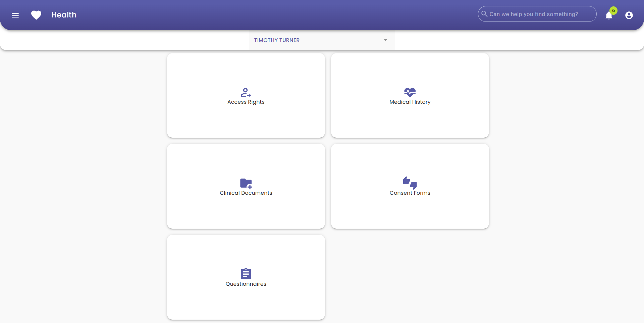Open the Consent Forms label
The image size is (644, 323).
click(x=410, y=193)
